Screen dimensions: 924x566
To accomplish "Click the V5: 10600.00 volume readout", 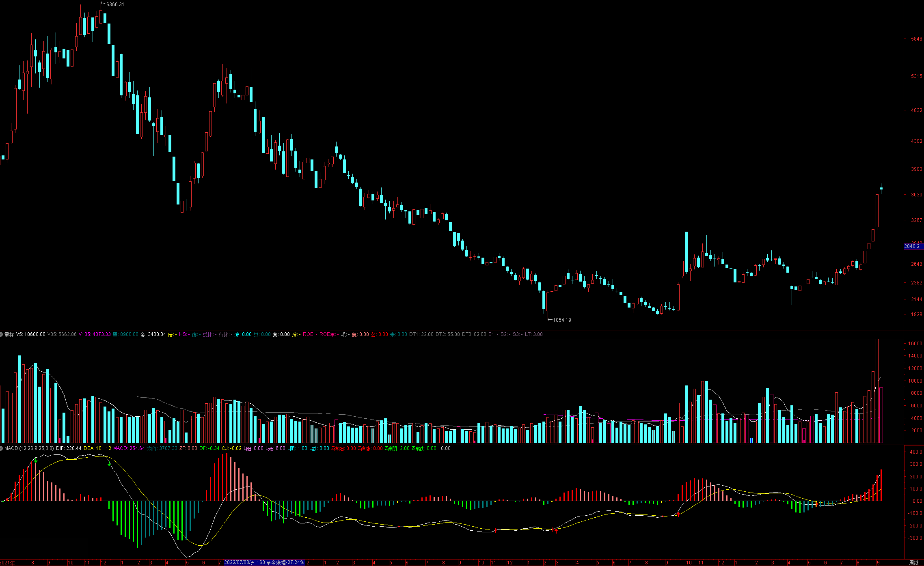I will 31,334.
